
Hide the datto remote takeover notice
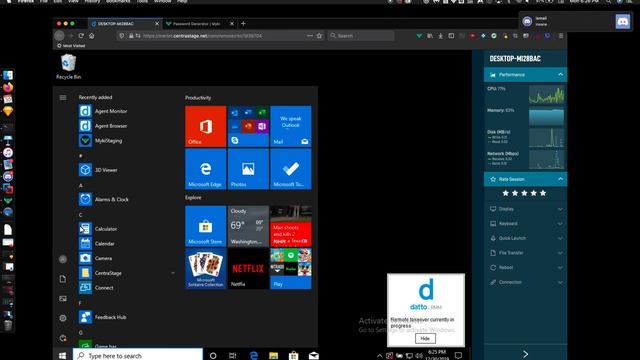coord(425,338)
